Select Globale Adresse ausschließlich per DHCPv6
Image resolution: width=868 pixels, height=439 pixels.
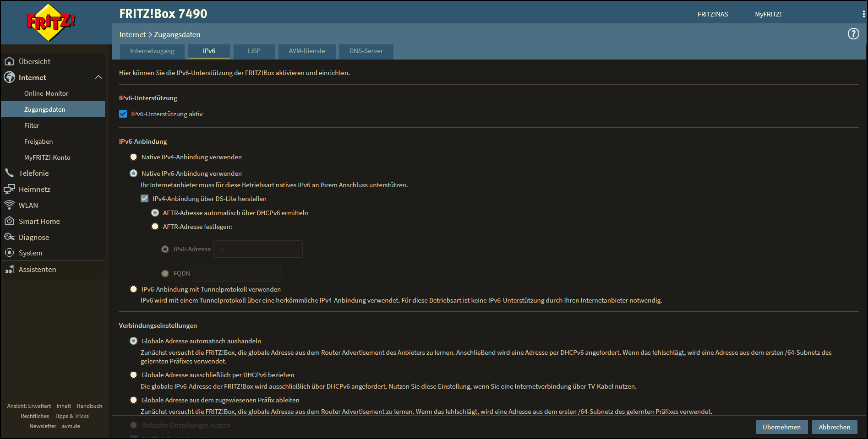[x=134, y=375]
